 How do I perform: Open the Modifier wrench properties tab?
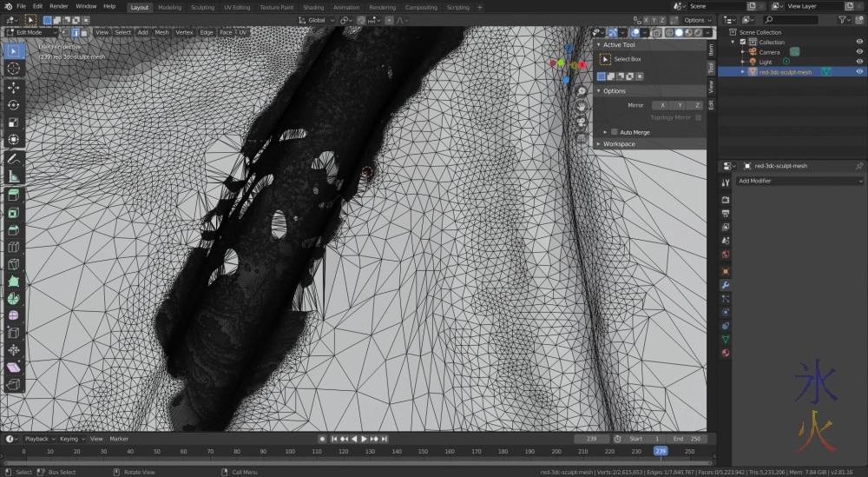point(726,284)
